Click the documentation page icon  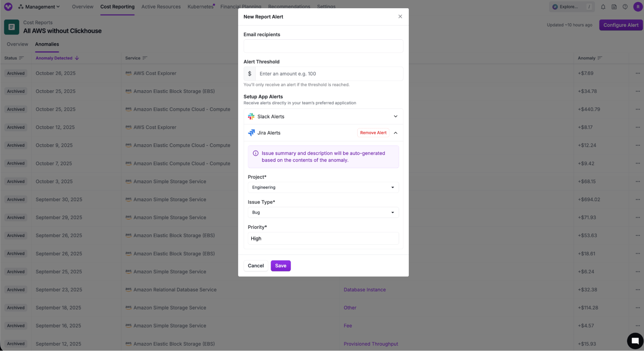(614, 6)
